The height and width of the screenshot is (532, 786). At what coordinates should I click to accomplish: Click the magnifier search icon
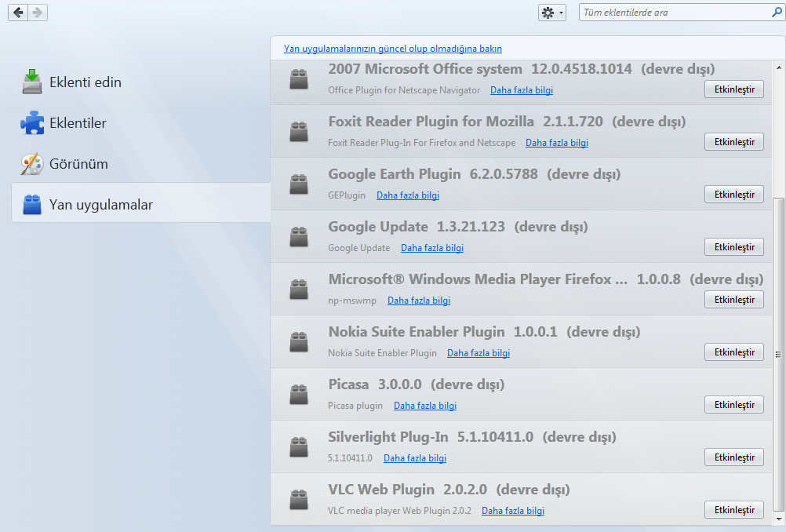777,13
